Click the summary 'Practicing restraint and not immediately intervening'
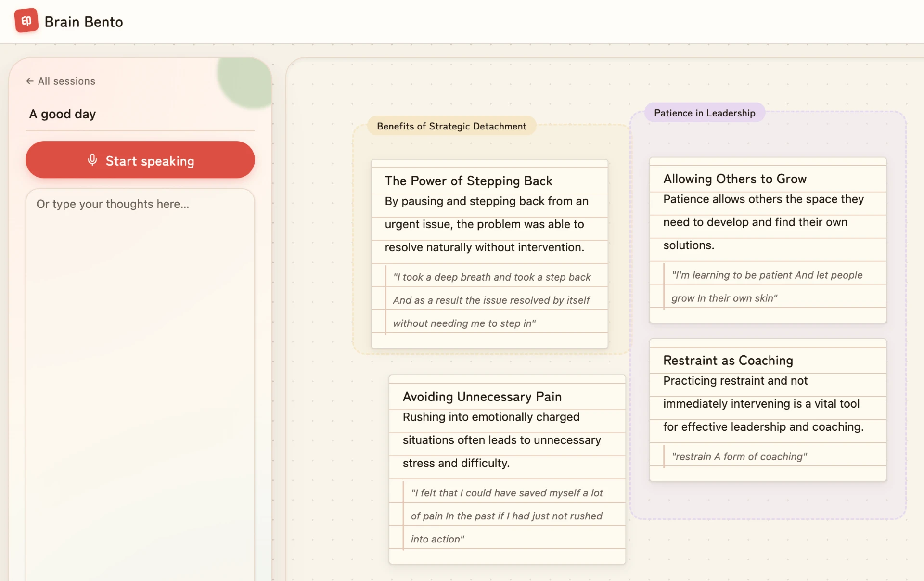Image resolution: width=924 pixels, height=581 pixels. (x=764, y=404)
